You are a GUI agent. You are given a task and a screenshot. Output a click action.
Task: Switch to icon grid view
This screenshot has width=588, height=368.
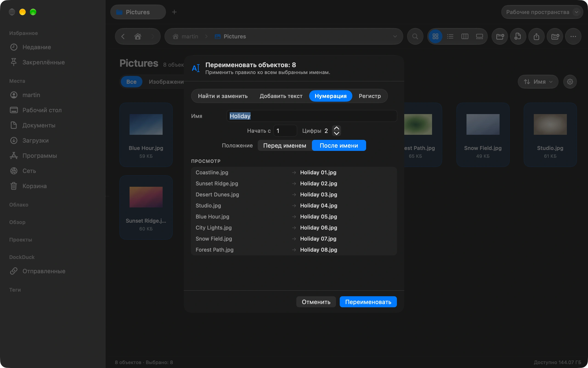pos(435,37)
